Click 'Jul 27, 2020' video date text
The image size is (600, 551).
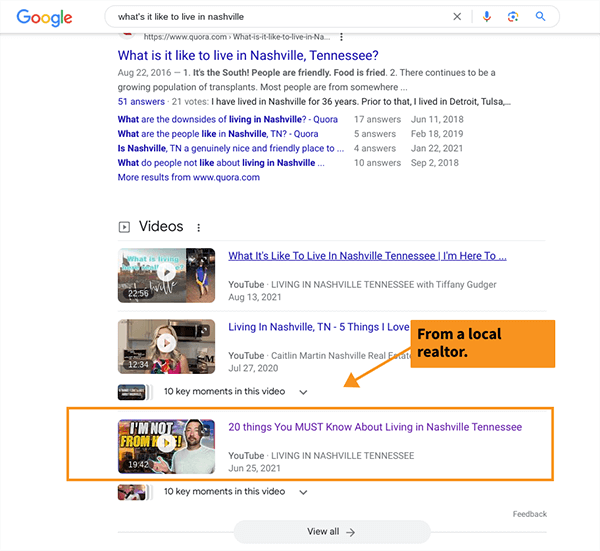(x=253, y=368)
